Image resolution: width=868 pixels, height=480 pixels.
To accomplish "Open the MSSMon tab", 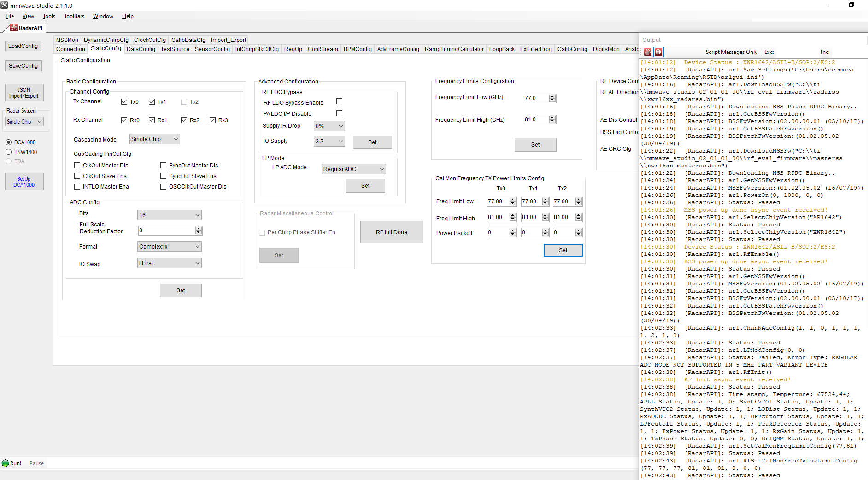I will [x=67, y=40].
